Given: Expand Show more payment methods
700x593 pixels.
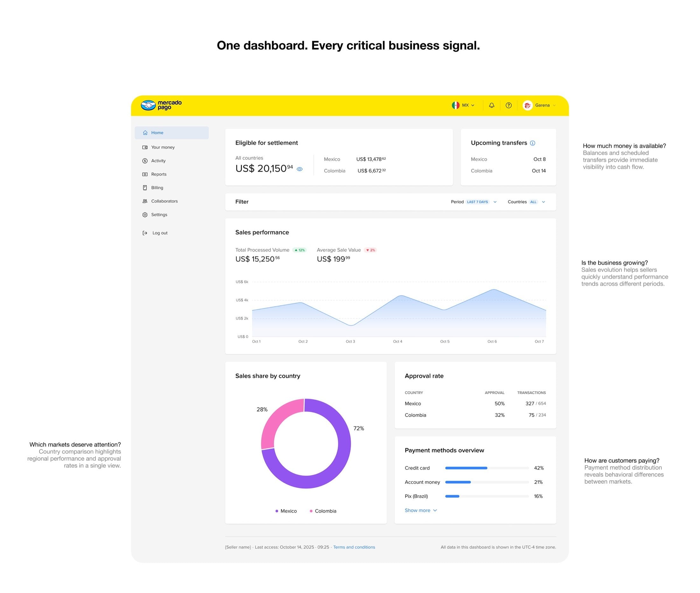Looking at the screenshot, I should click(x=420, y=510).
